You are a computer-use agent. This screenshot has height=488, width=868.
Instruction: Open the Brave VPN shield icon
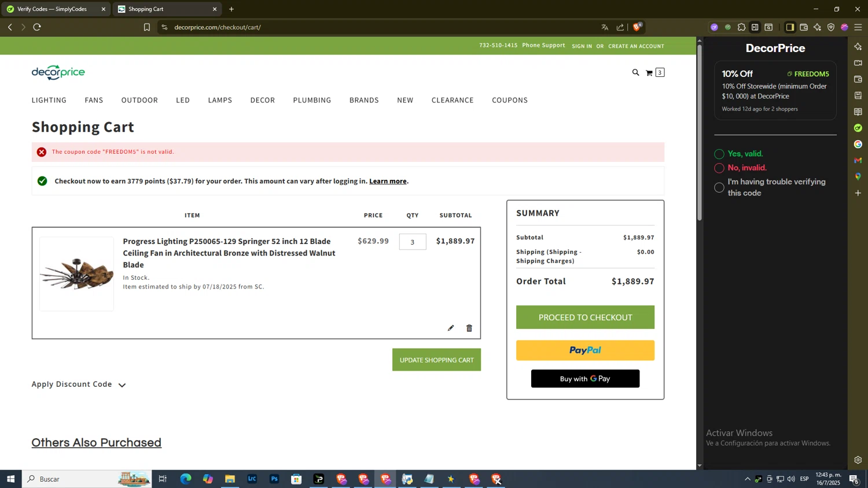pyautogui.click(x=831, y=27)
